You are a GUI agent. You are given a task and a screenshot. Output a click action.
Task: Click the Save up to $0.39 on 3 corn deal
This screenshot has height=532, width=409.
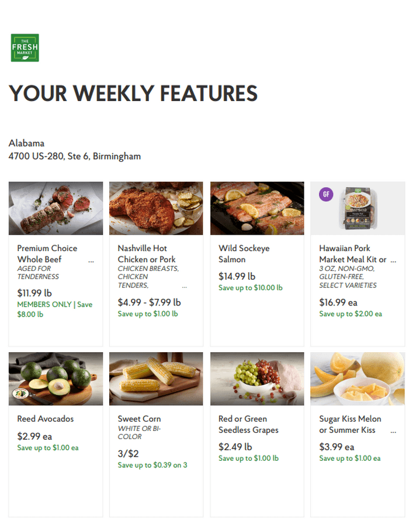point(152,465)
